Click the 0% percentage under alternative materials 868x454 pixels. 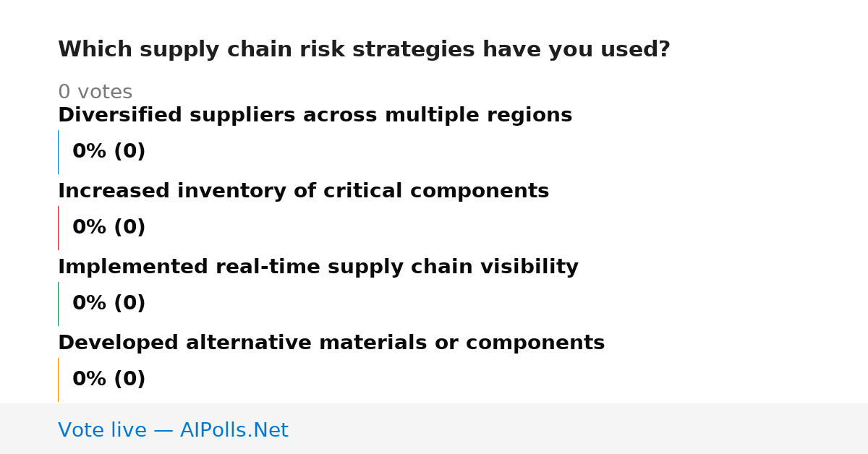pyautogui.click(x=90, y=380)
